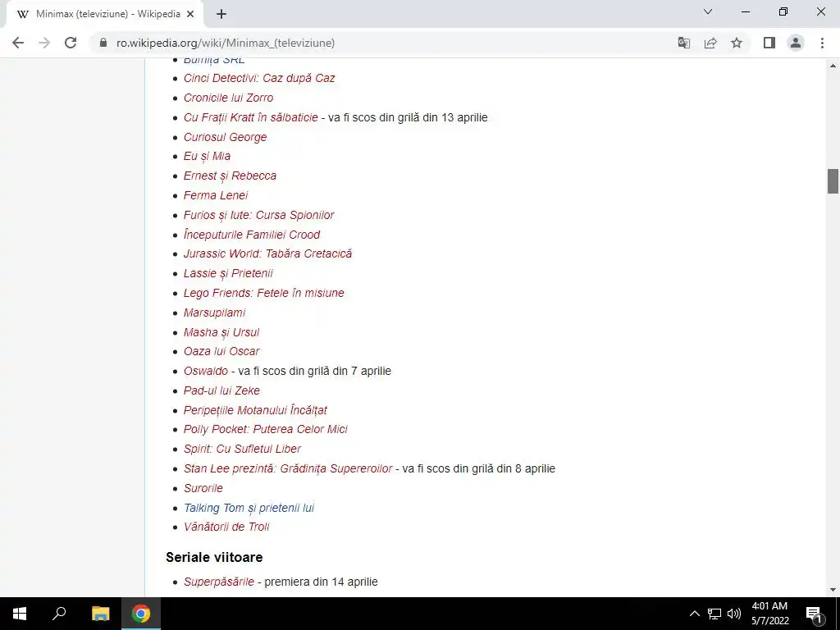Click text 'va fi scos din grilă din 13 aprilie'
This screenshot has width=840, height=630.
click(x=408, y=117)
